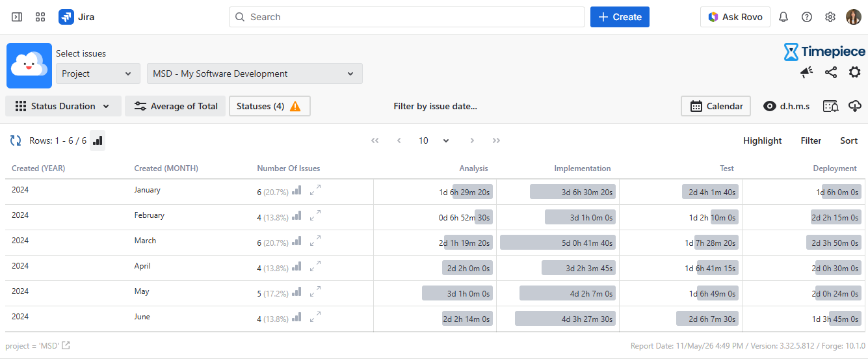Click Filter by issue date
This screenshot has width=868, height=359.
tap(435, 106)
